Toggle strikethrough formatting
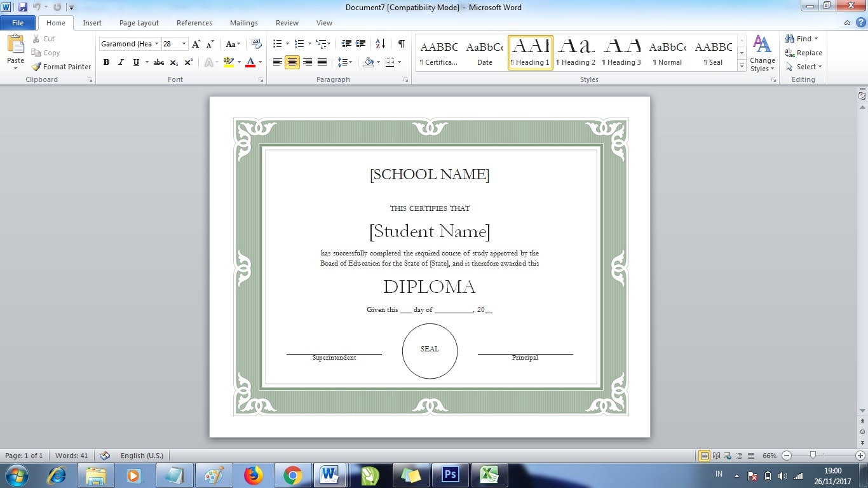Viewport: 868px width, 488px height. pyautogui.click(x=159, y=62)
